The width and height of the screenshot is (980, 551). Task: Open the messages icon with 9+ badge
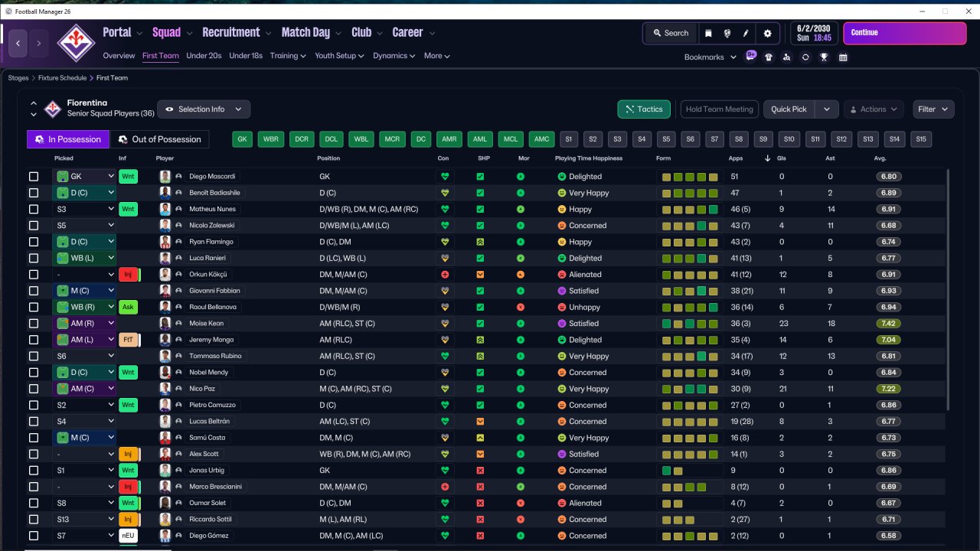(750, 57)
